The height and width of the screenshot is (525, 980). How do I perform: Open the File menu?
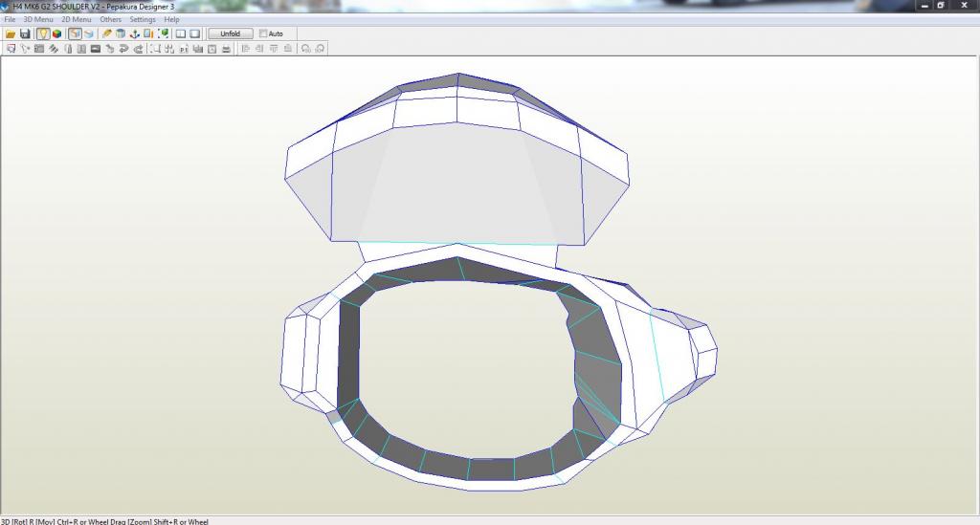click(10, 19)
